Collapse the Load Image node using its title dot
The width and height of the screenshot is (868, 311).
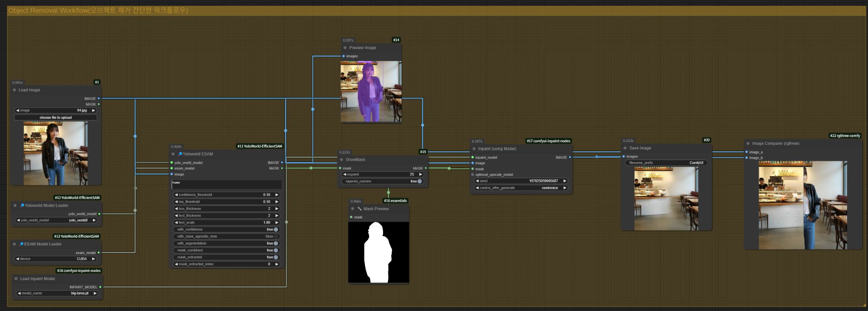pyautogui.click(x=14, y=90)
